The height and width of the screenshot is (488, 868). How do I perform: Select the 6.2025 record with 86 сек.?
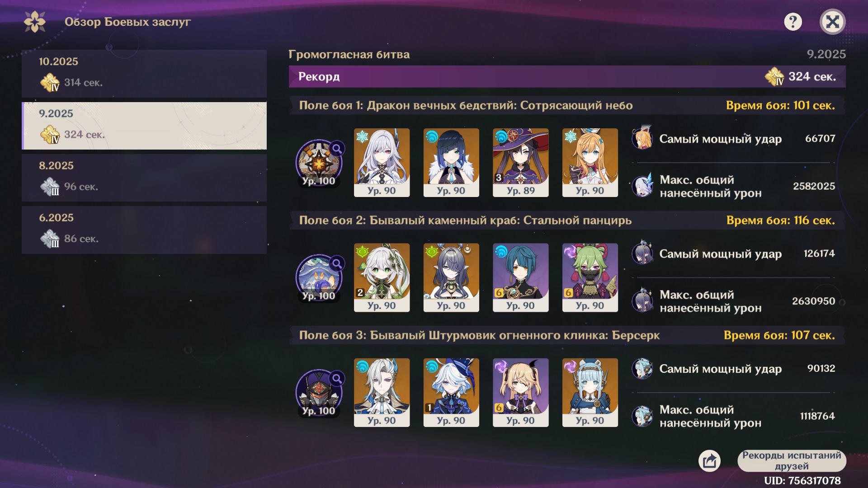coord(144,230)
